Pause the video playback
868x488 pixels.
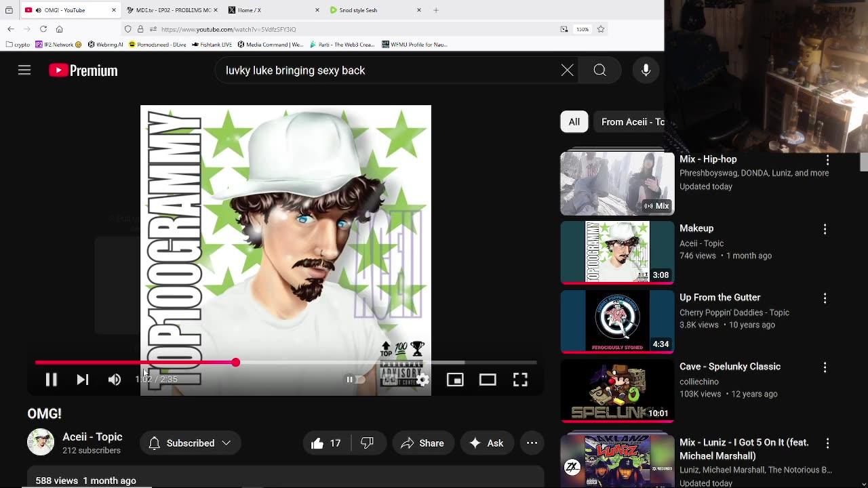[x=51, y=380]
